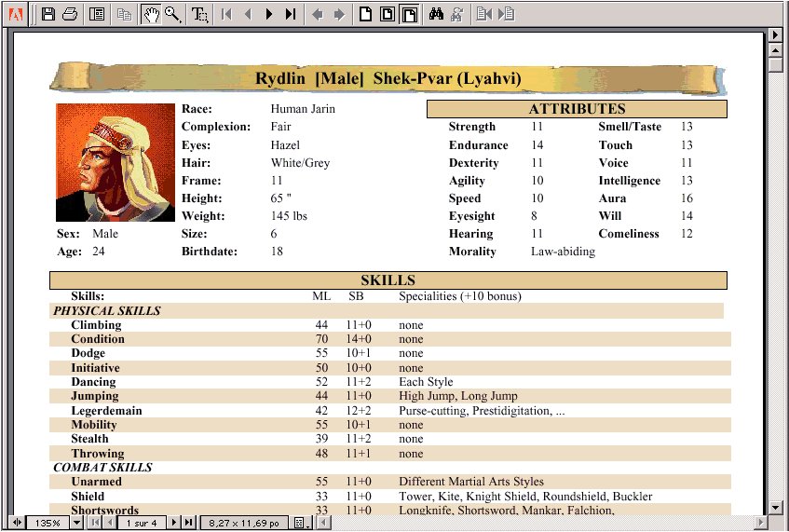The height and width of the screenshot is (532, 789).
Task: Go to last page using toolbar icon
Action: point(291,14)
